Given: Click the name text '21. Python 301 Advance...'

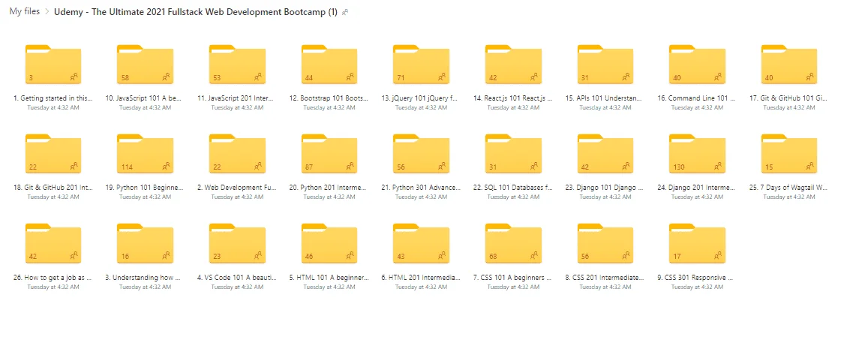Looking at the screenshot, I should coord(422,188).
